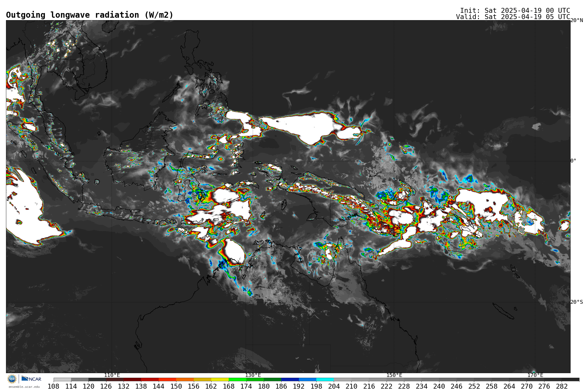Pick the dark green 180–186 colorbar swatch
This screenshot has width=588, height=390.
(272, 379)
